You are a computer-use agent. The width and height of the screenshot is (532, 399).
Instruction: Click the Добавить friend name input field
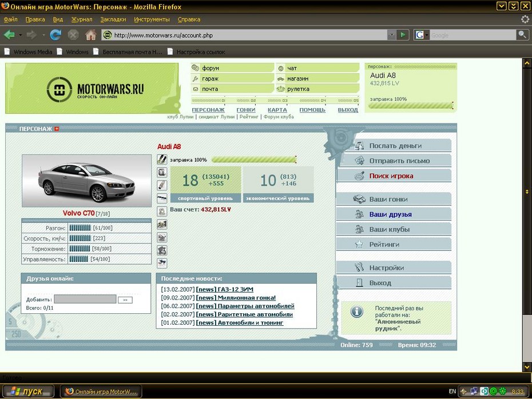(x=85, y=299)
